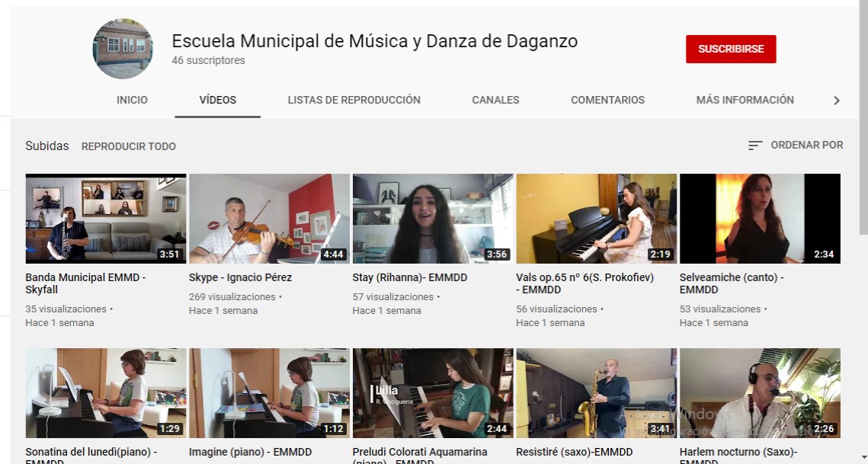Play the Vals op.65 piano video thumbnail

click(x=596, y=218)
